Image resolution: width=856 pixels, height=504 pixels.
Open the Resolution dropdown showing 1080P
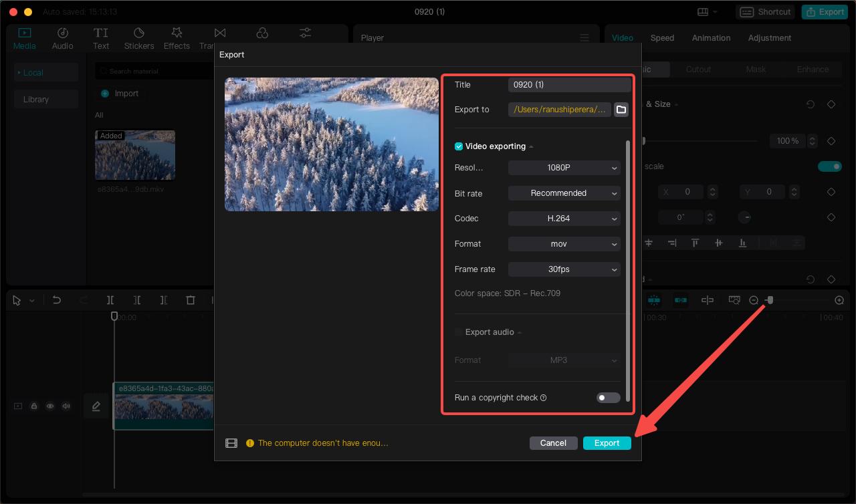point(564,167)
